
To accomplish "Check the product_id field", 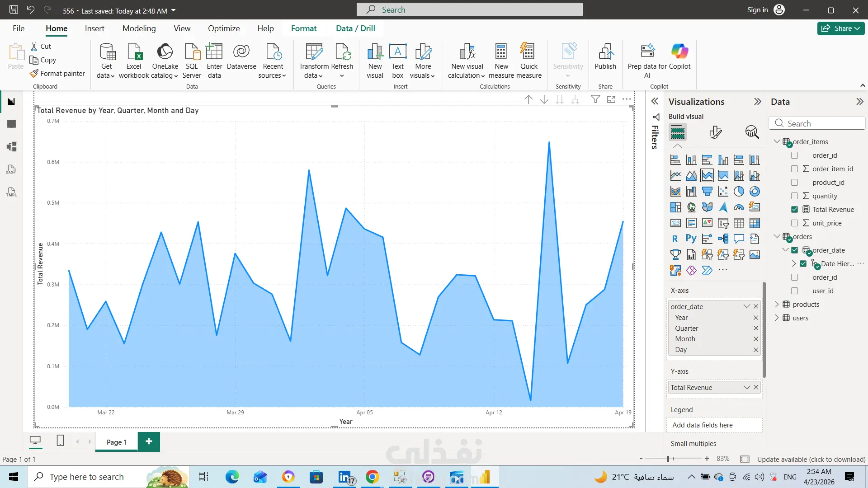I will 794,183.
